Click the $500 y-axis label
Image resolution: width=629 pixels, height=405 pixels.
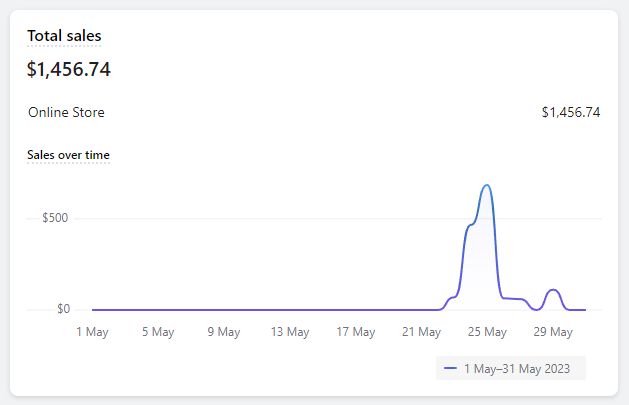[x=55, y=218]
